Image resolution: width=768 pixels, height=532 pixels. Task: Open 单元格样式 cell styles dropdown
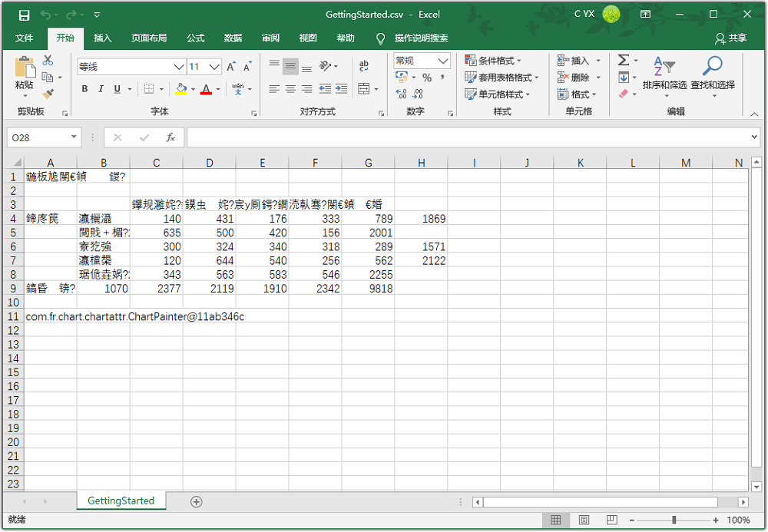pyautogui.click(x=497, y=94)
